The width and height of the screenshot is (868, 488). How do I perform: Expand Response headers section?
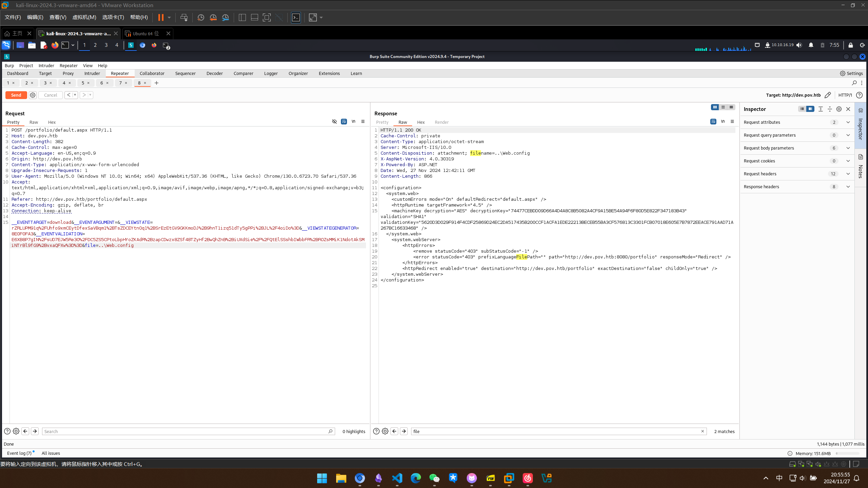pyautogui.click(x=848, y=187)
